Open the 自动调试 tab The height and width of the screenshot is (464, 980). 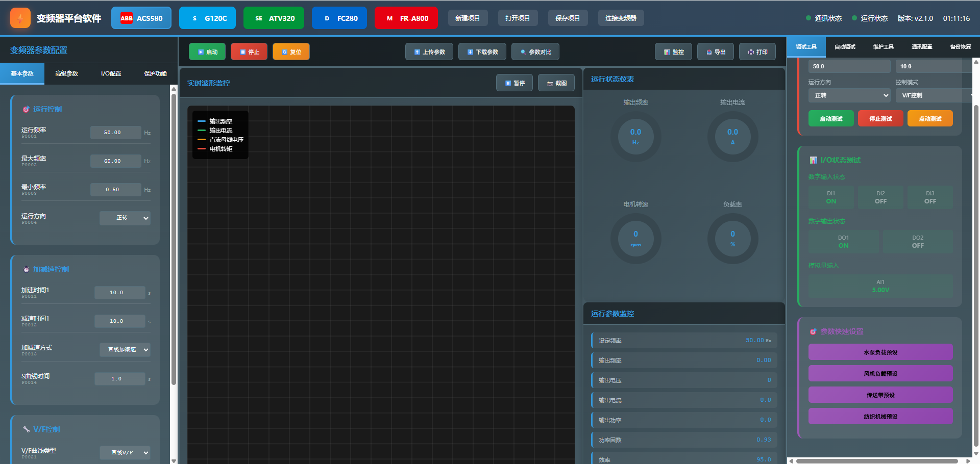[x=845, y=47]
